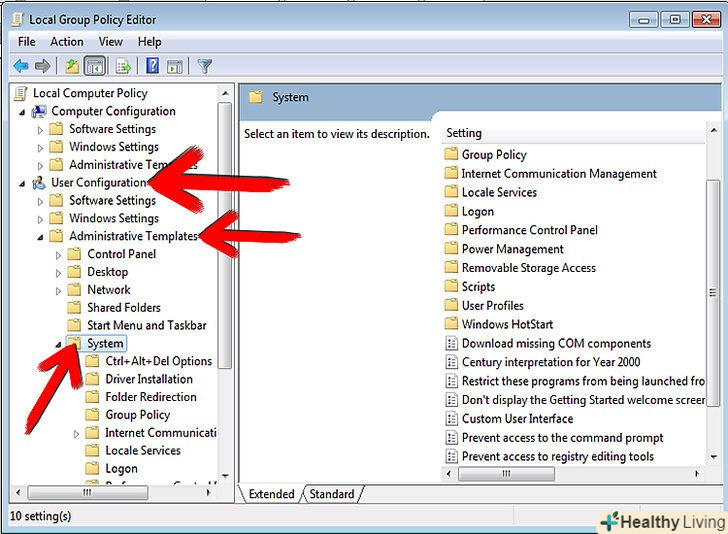Open the File menu
The image size is (728, 534).
(x=26, y=42)
